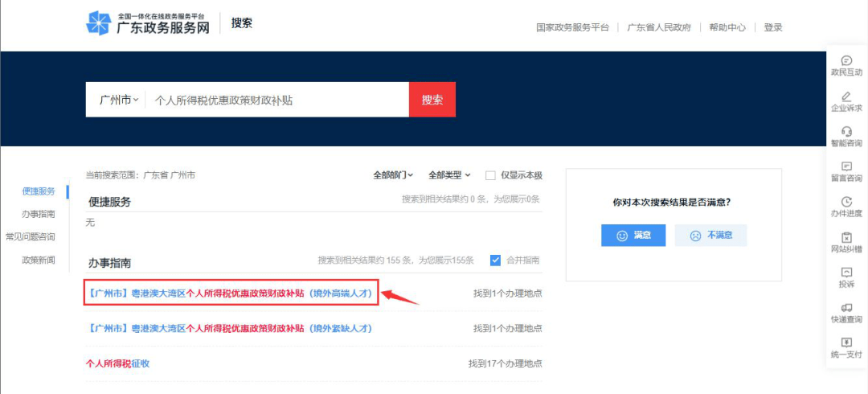The height and width of the screenshot is (394, 868).
Task: Click the 快递查询 truck icon
Action: click(845, 309)
